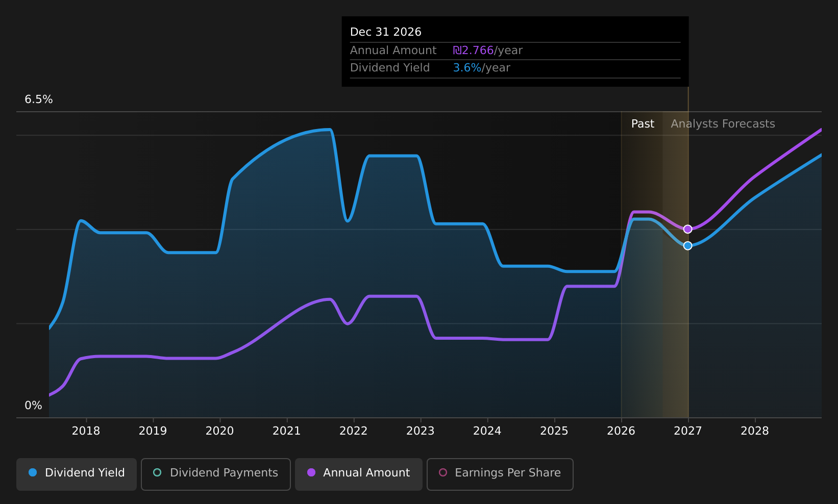838x504 pixels.
Task: Click the blue Dividend Yield data point
Action: click(687, 246)
